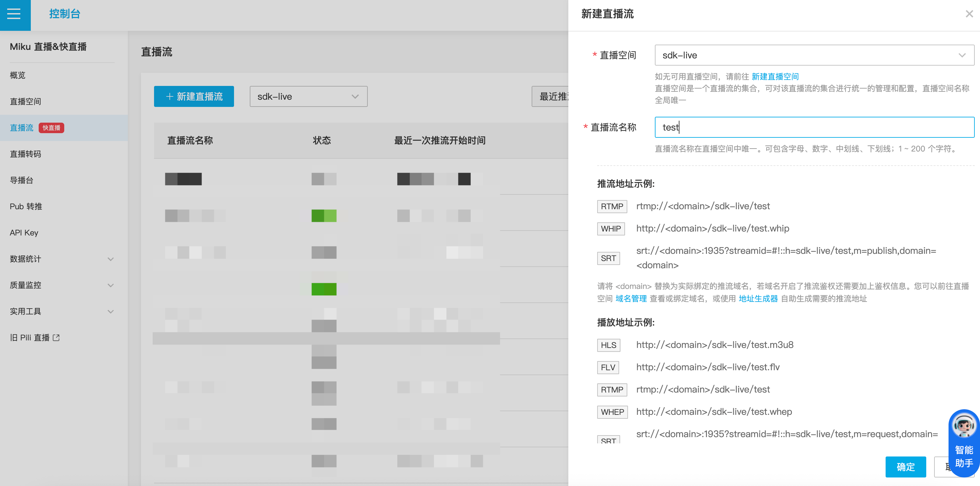Expand the 质量监控 sidebar section

pyautogui.click(x=110, y=285)
